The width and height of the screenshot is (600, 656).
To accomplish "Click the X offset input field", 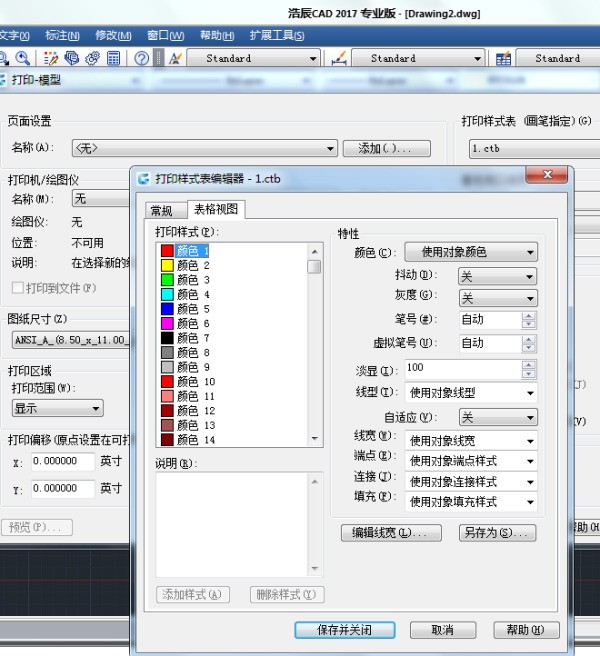I will pyautogui.click(x=63, y=461).
